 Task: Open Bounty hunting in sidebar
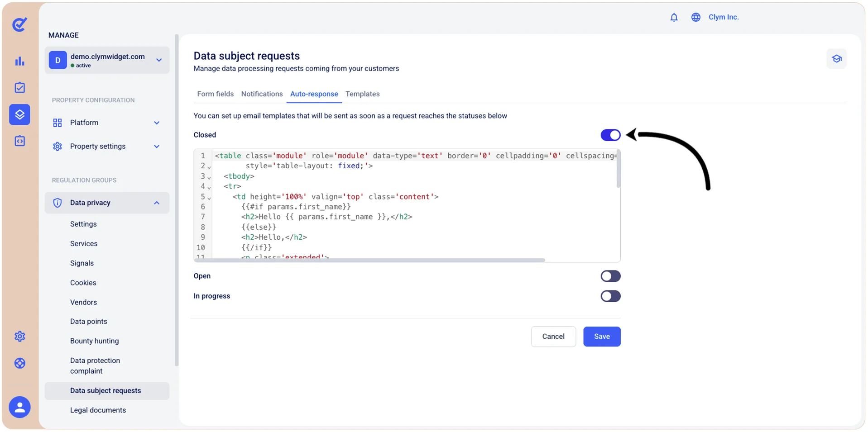pyautogui.click(x=94, y=341)
